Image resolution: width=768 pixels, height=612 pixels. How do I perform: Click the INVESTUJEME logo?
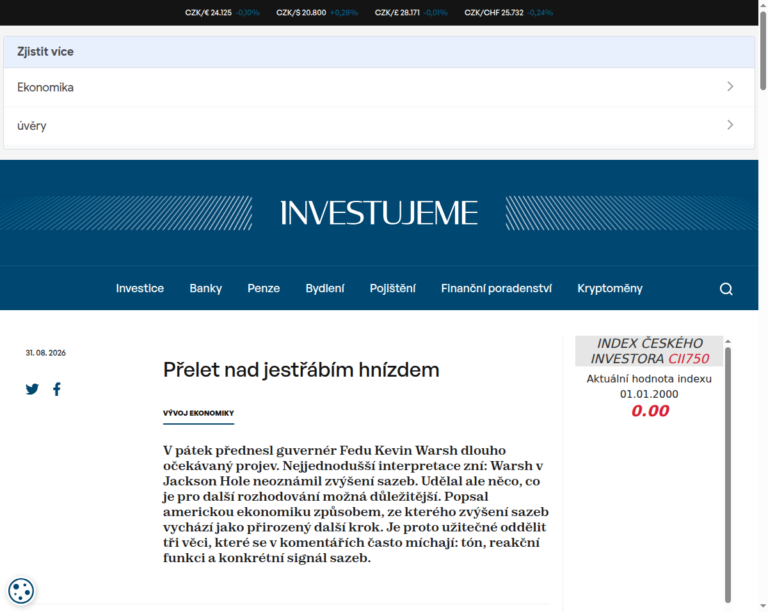[x=379, y=213]
